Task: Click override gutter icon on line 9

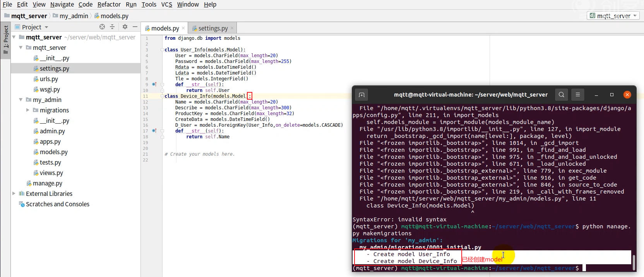Action: [154, 84]
